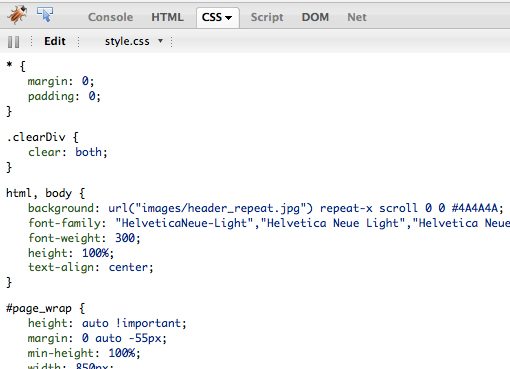Screen dimensions: 510x369
Task: Click the Firebug bug icon
Action: click(18, 15)
